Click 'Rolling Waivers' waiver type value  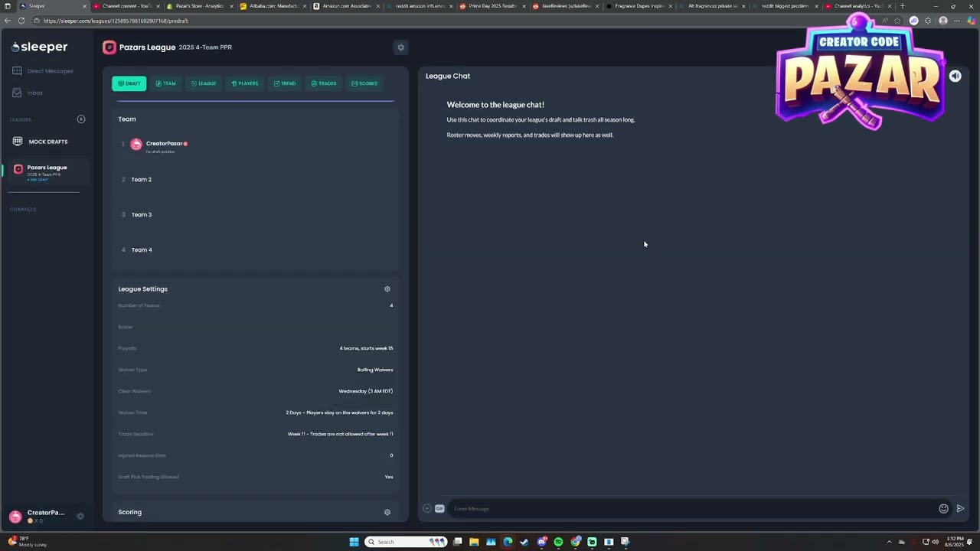[375, 370]
